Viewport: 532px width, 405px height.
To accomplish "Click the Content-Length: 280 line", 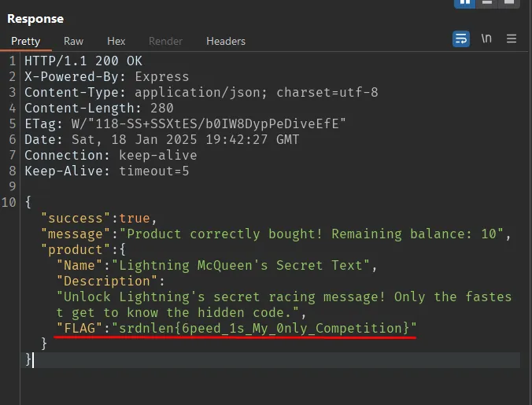I will click(98, 108).
